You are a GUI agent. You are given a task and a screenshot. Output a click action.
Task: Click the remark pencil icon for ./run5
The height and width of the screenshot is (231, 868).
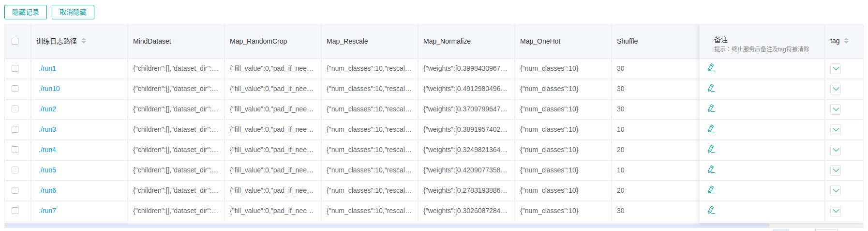[711, 169]
